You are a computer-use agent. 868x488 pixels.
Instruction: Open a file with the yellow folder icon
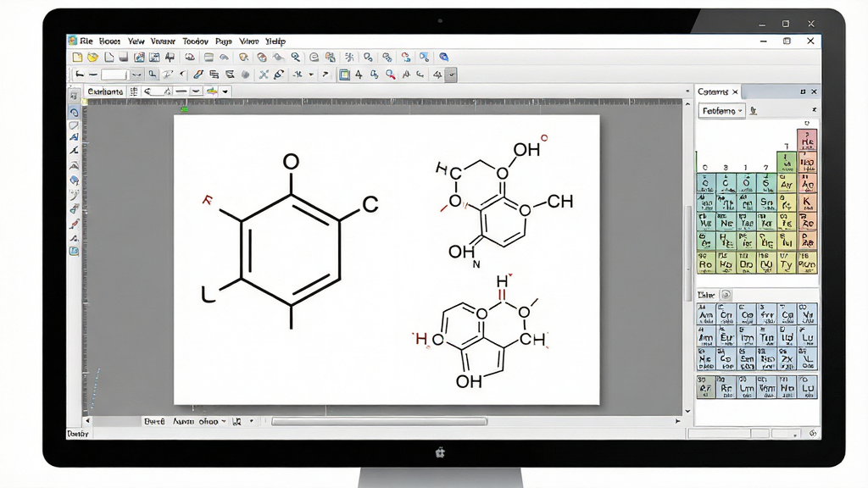[x=92, y=57]
